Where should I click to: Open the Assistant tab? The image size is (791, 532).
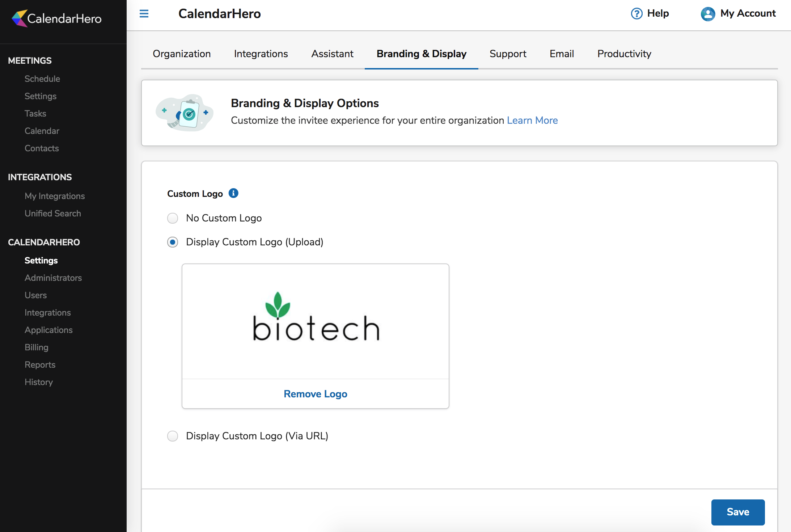(332, 54)
